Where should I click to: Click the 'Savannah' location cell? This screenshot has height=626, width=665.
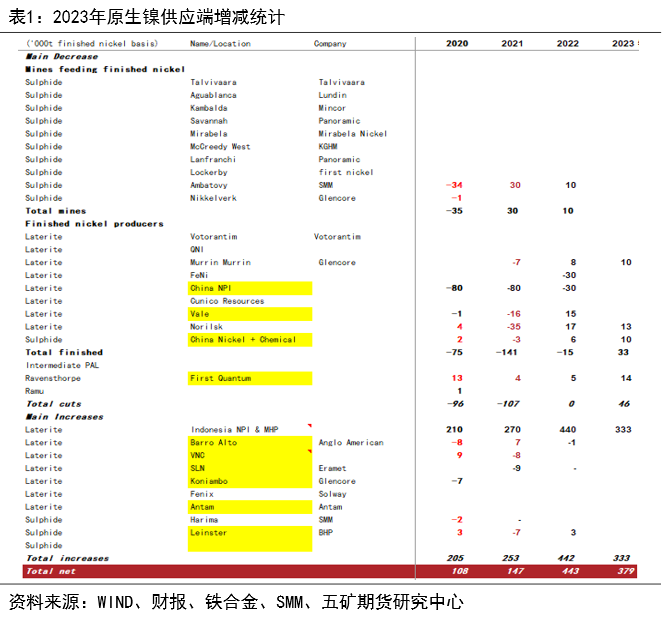pyautogui.click(x=209, y=121)
